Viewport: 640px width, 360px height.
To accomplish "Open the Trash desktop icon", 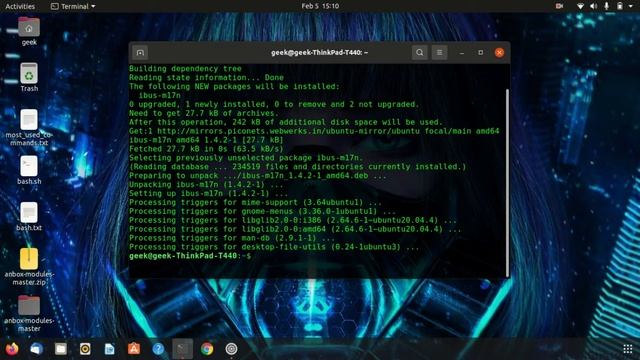I will coord(29,78).
